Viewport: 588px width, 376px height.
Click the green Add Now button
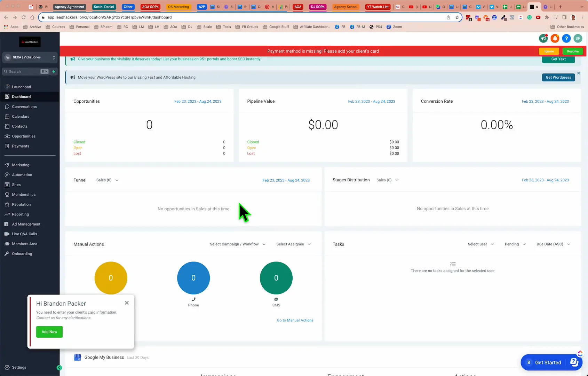click(49, 332)
